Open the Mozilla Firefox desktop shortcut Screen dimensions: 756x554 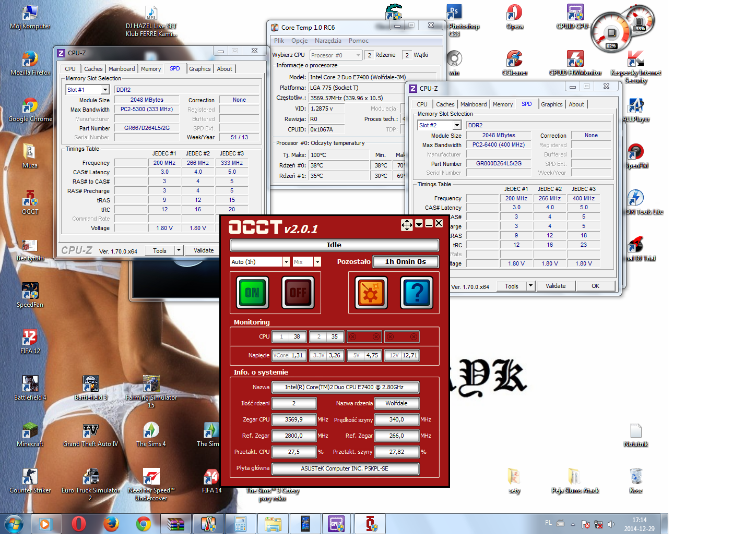click(x=30, y=63)
